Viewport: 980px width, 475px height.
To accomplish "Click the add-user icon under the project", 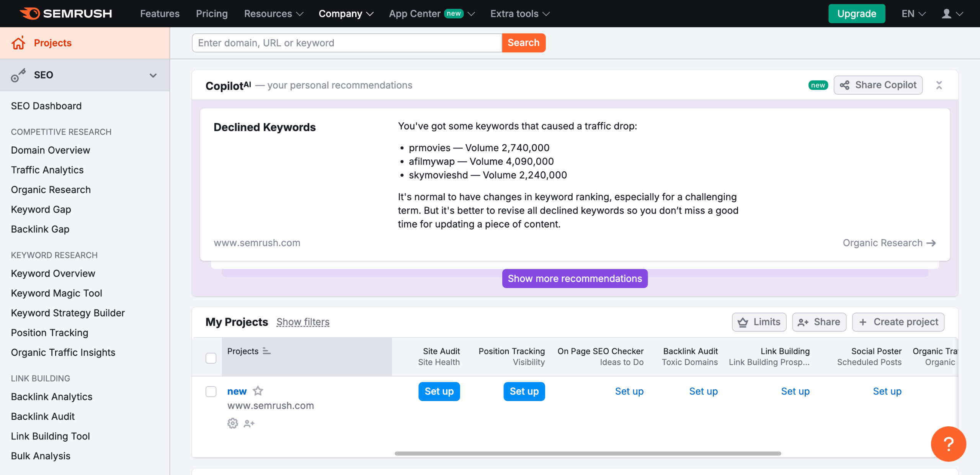I will 249,423.
